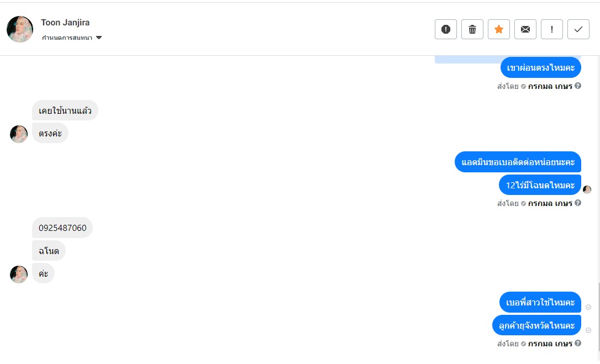Click the help icon after the middle กรกมล เกษร
Screen dimensions: 600x364
pos(578,203)
